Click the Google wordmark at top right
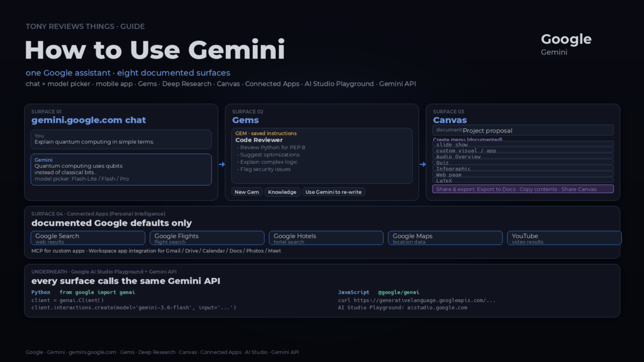The width and height of the screenshot is (644, 362). pyautogui.click(x=566, y=39)
